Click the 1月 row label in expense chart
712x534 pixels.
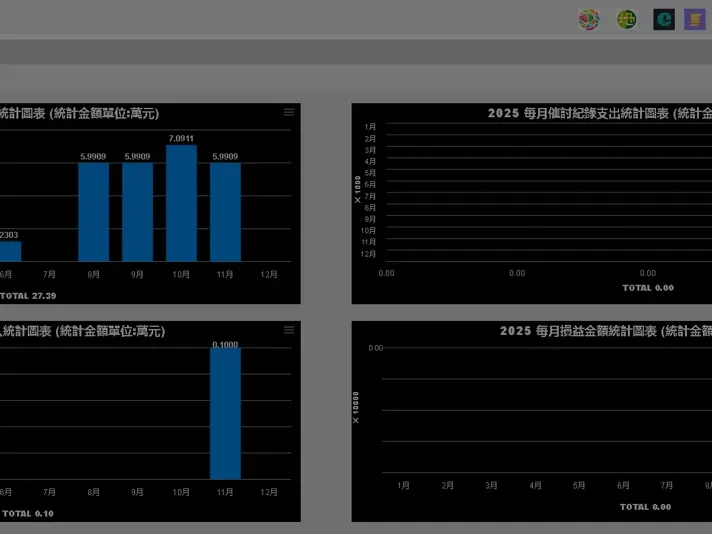point(370,127)
